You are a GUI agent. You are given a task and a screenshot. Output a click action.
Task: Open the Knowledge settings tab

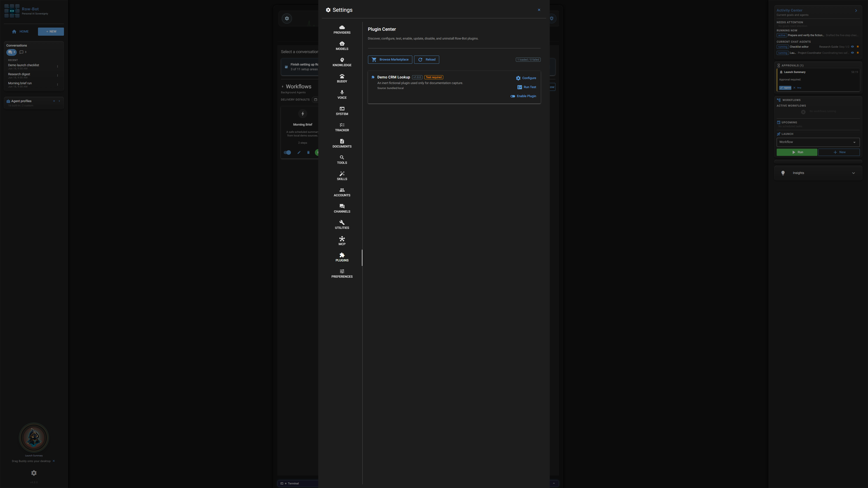[342, 62]
